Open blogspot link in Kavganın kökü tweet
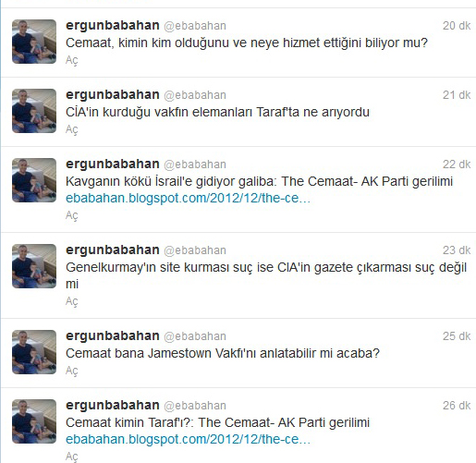Viewport: 476px width, 463px height. point(188,198)
